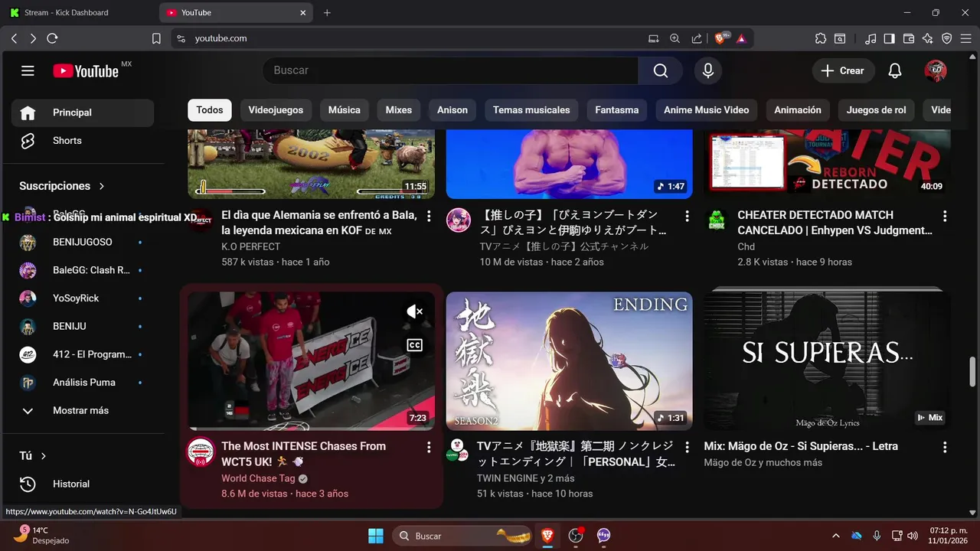Click the YouTube Buscar search field

click(x=451, y=70)
